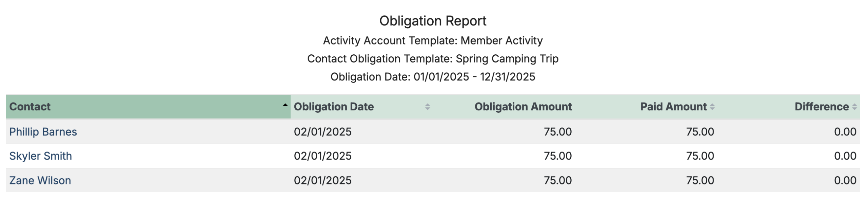Click the Activity Account Template line
The image size is (868, 200).
(433, 41)
